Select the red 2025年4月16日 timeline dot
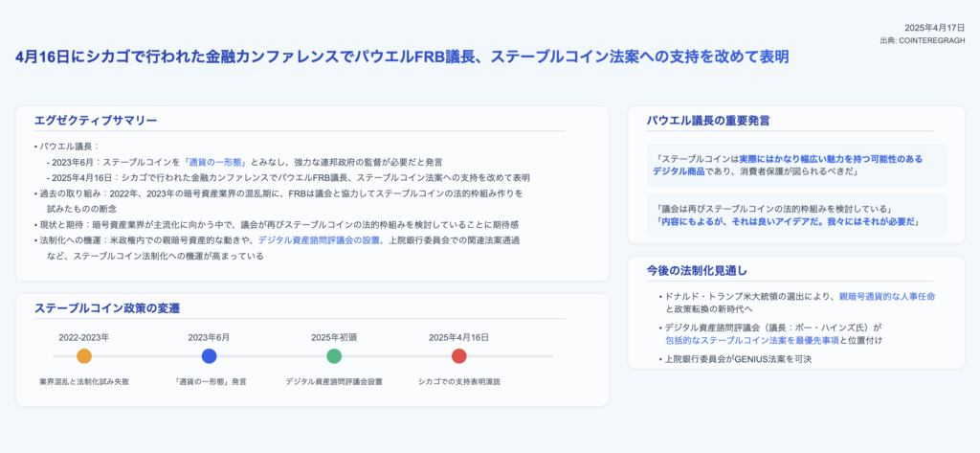The width and height of the screenshot is (980, 453). click(x=459, y=356)
